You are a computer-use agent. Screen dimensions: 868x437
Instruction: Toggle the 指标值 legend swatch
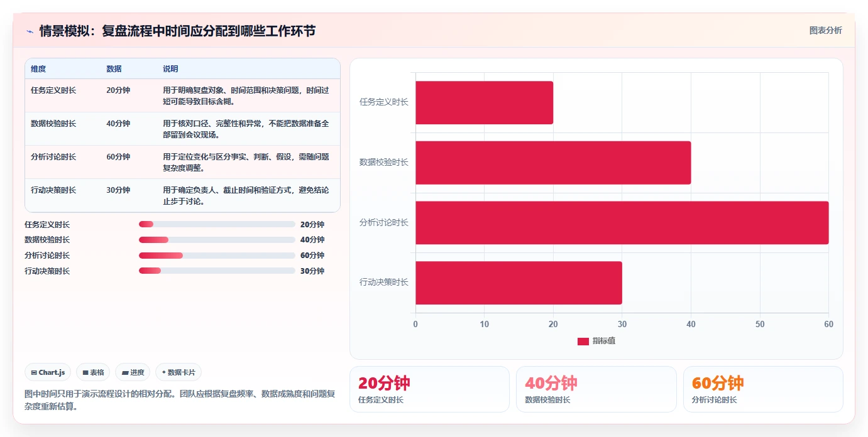coord(583,341)
